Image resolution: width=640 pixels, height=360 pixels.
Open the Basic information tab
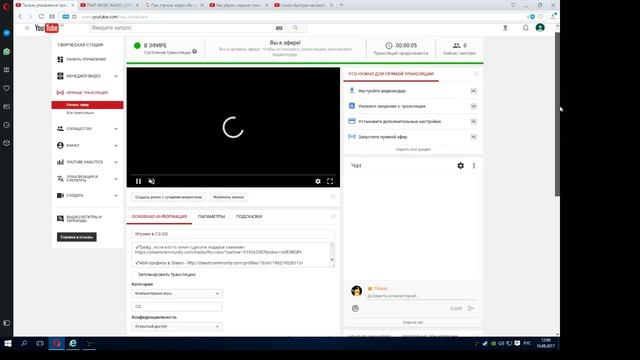tap(159, 217)
